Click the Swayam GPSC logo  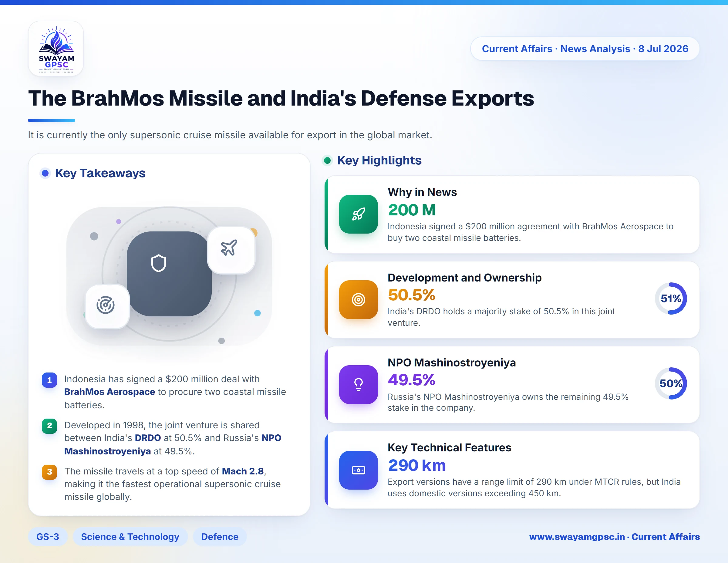pos(56,49)
